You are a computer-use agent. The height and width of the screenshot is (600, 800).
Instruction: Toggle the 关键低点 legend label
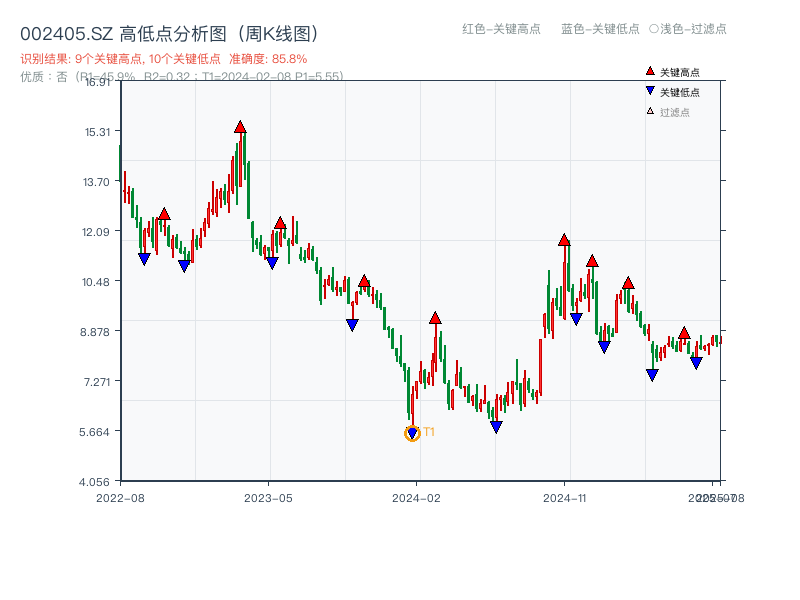pyautogui.click(x=680, y=92)
